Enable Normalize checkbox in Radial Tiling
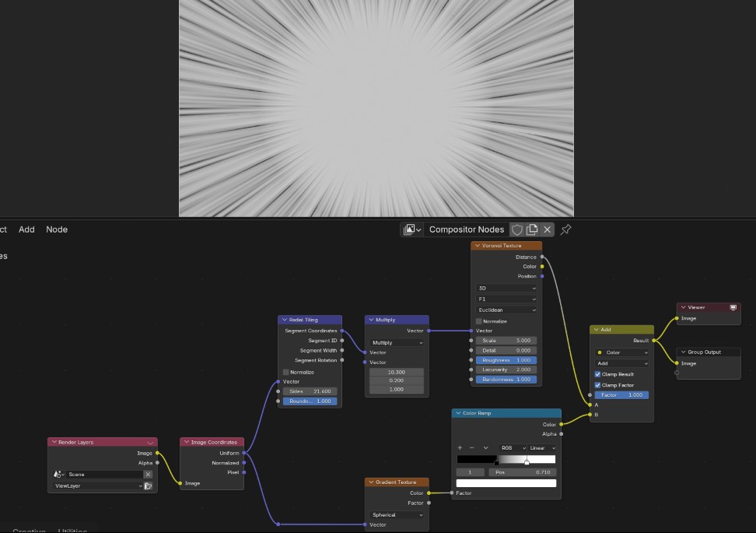Image resolution: width=756 pixels, height=533 pixels. point(286,373)
